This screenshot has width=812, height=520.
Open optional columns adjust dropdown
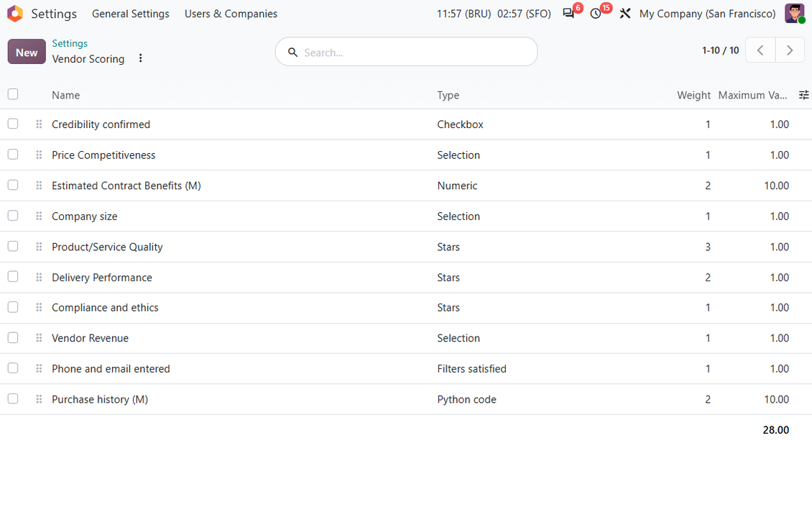(x=803, y=95)
